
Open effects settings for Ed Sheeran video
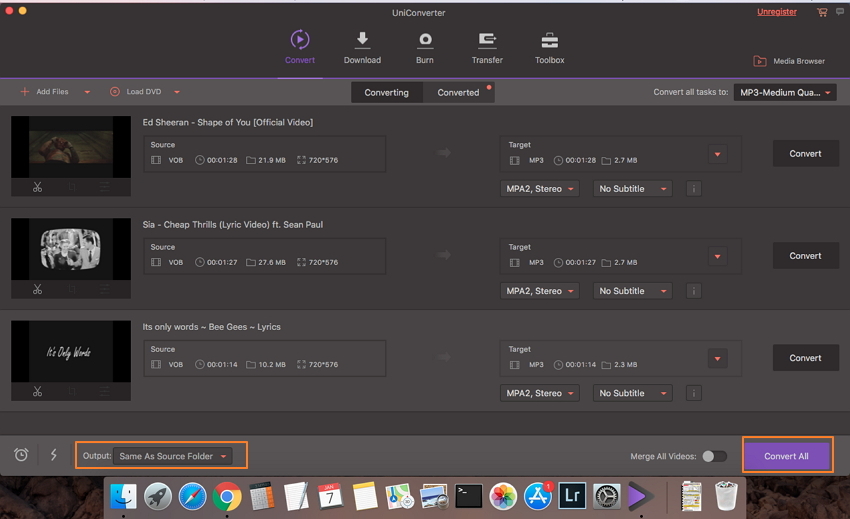pyautogui.click(x=105, y=187)
